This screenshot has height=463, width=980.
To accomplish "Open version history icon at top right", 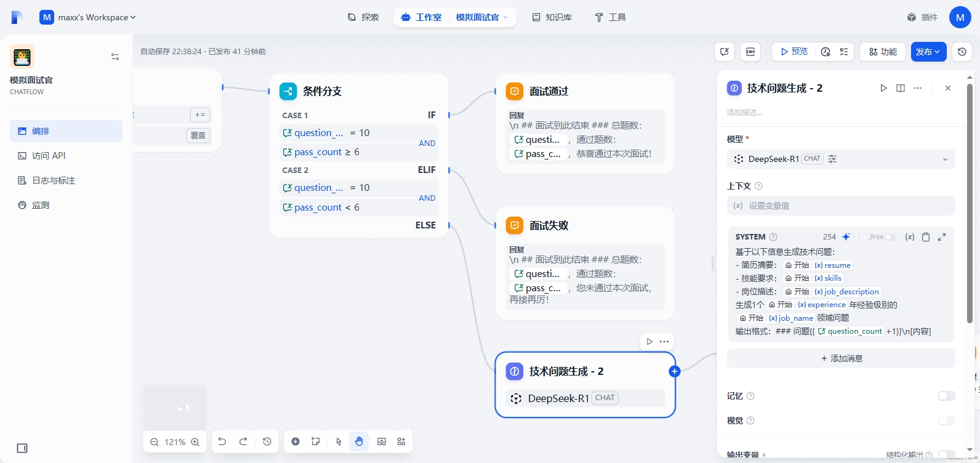I will (962, 52).
